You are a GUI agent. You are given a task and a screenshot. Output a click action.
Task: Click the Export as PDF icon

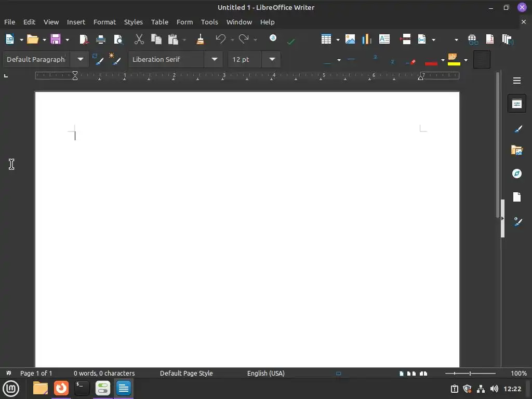point(84,39)
